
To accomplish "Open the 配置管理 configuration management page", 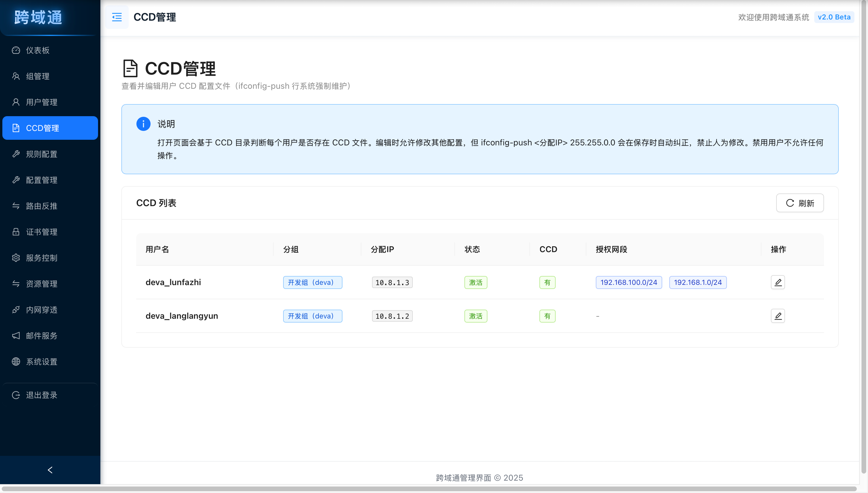I will click(41, 180).
